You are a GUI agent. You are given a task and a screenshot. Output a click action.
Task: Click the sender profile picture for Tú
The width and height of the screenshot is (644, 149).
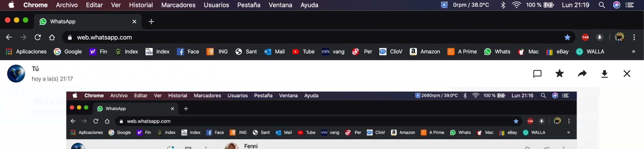point(16,74)
